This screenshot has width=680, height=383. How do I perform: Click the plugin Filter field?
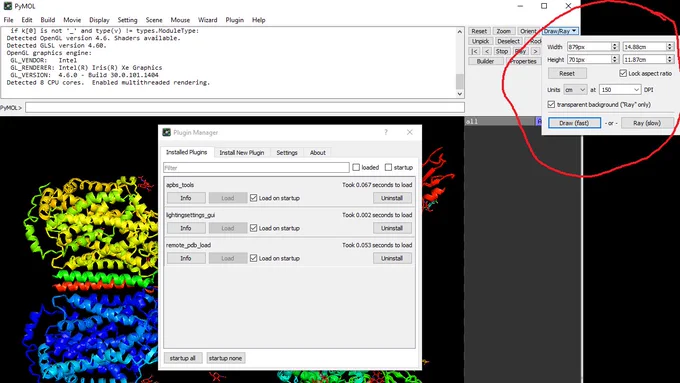[x=256, y=167]
